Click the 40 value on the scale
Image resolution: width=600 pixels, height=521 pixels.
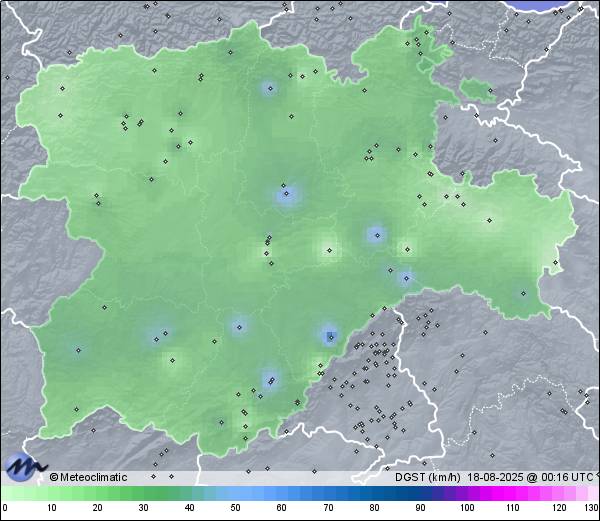[189, 508]
